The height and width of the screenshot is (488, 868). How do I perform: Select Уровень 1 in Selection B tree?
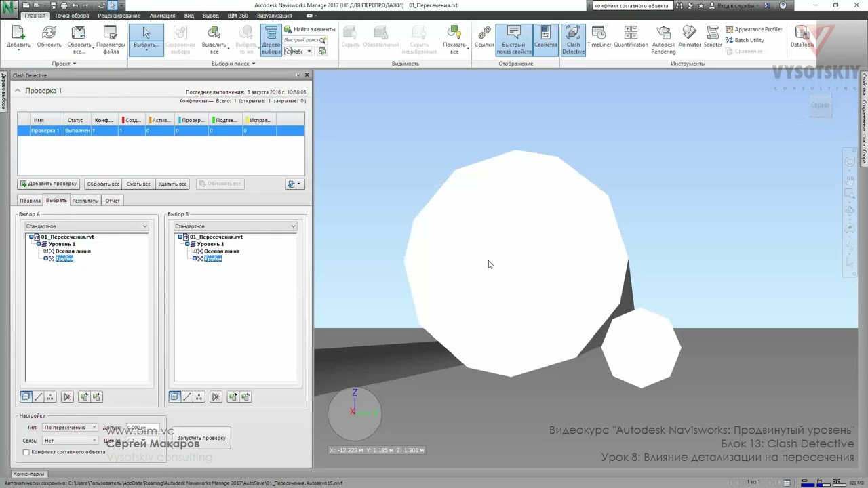(210, 244)
